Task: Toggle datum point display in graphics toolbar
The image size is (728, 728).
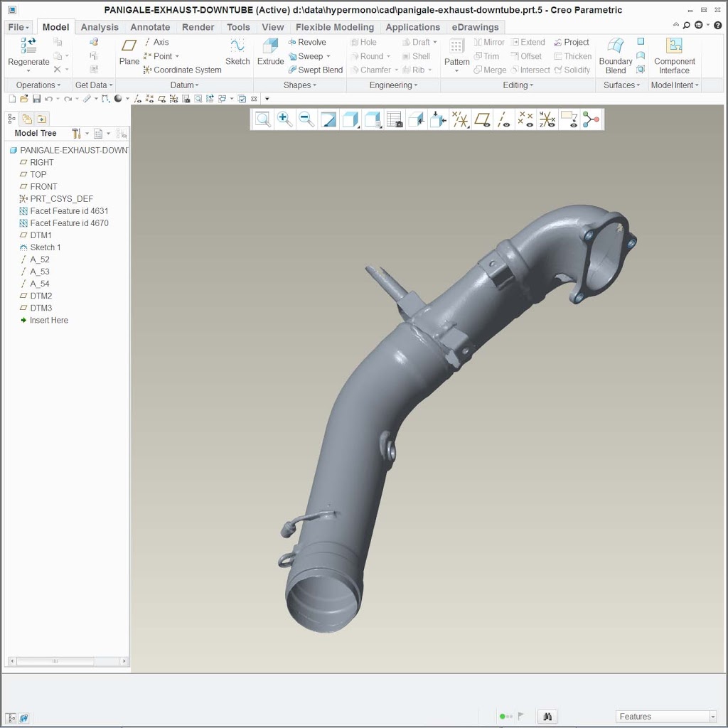Action: (525, 119)
